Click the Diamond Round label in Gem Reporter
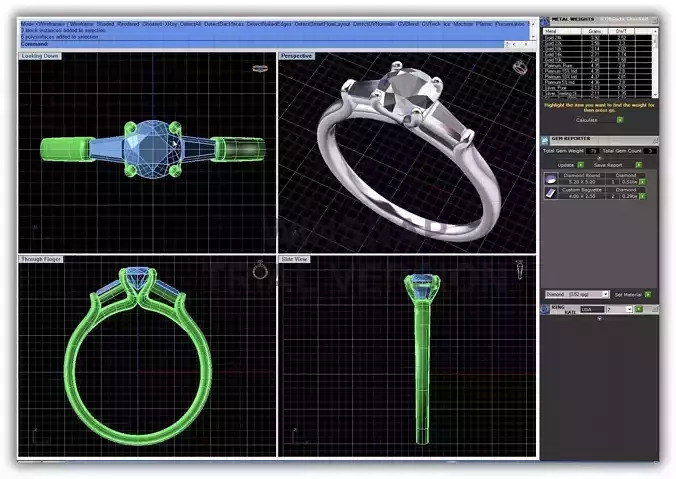 click(582, 175)
